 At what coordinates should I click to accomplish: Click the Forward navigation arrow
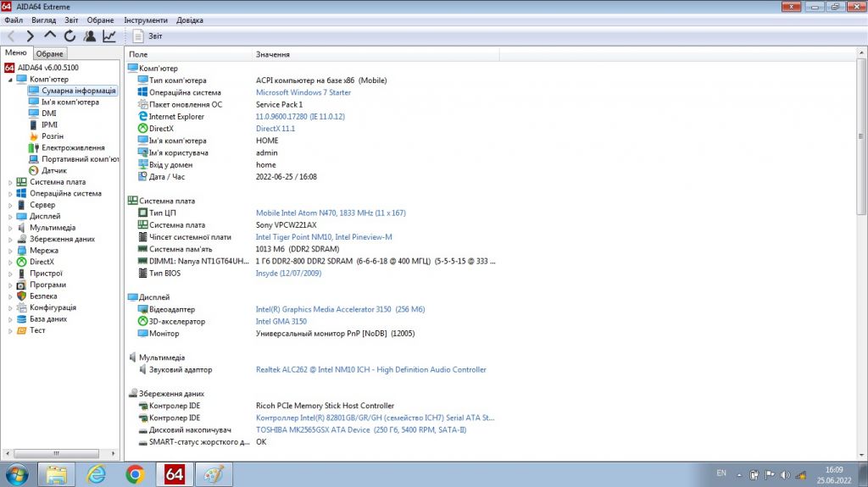[31, 36]
